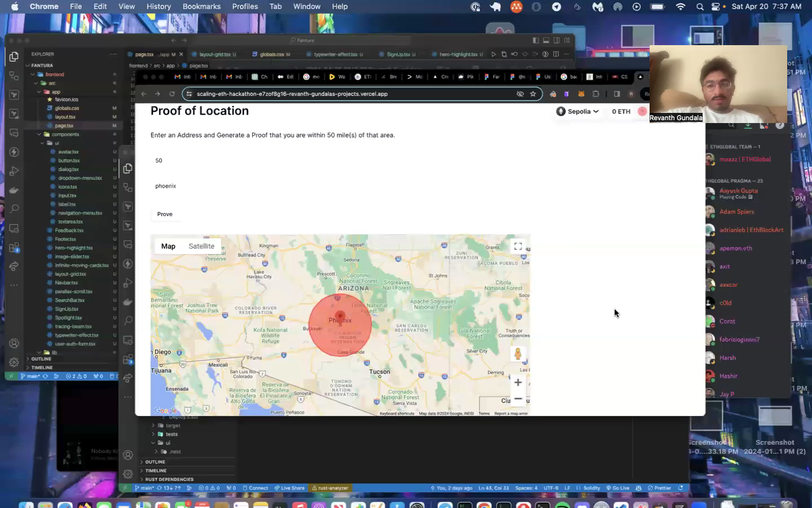Image resolution: width=812 pixels, height=508 pixels.
Task: Zoom in on the map with plus
Action: coord(518,383)
